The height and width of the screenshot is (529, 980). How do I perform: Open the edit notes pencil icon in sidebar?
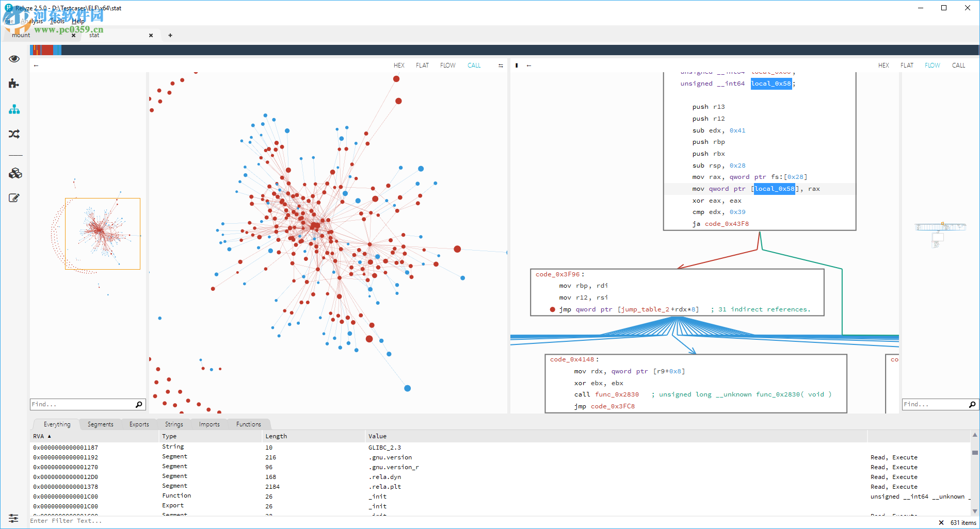14,198
